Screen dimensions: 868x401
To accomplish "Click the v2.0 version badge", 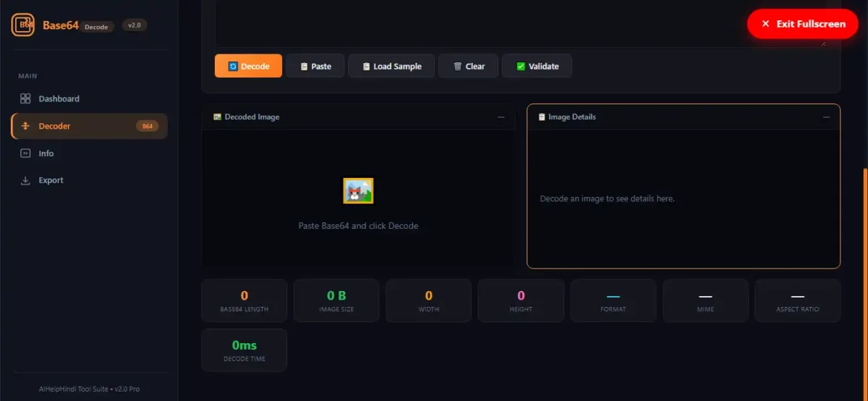I will pyautogui.click(x=135, y=25).
